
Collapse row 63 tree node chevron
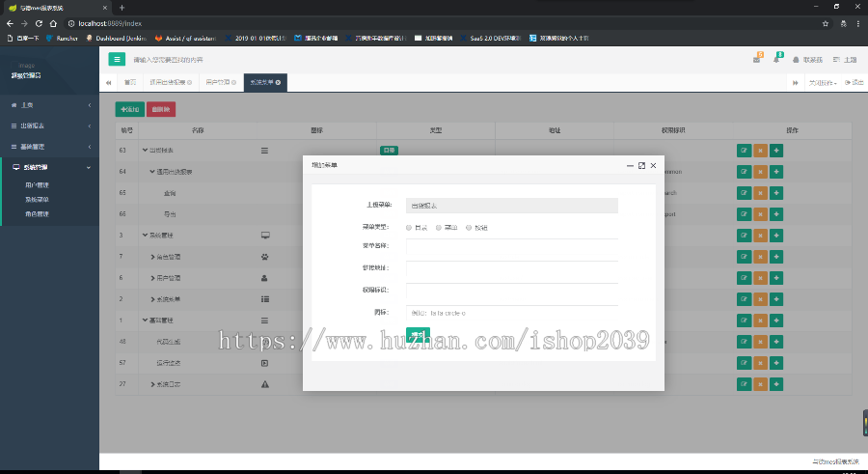145,151
